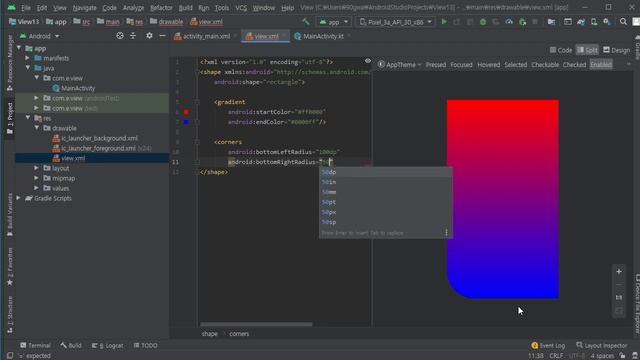Screen dimensions: 640x360
Task: Expand the values folder
Action: pos(37,188)
